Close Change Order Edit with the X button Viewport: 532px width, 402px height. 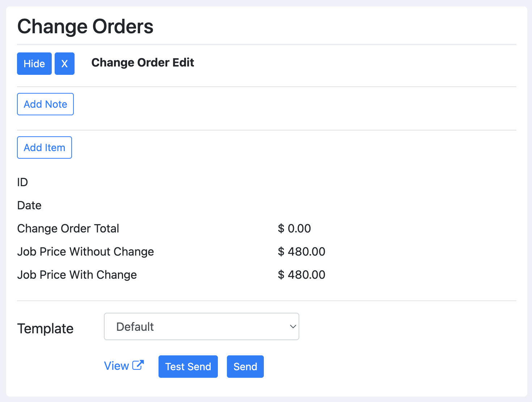click(64, 64)
